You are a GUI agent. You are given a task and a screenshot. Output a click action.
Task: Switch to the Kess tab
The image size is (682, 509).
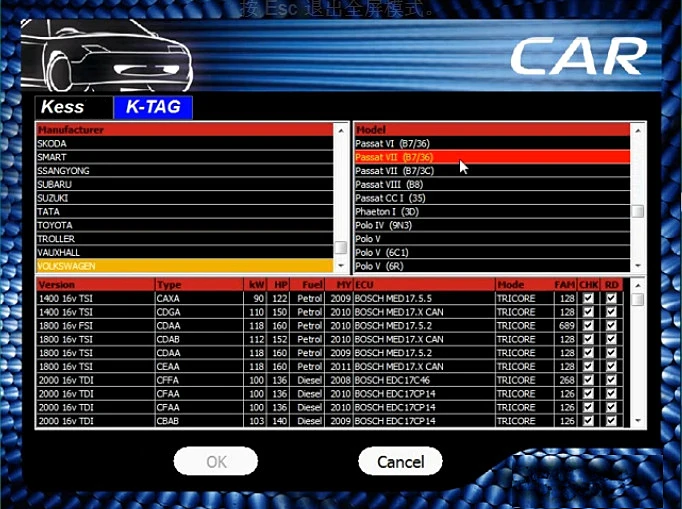tap(74, 107)
